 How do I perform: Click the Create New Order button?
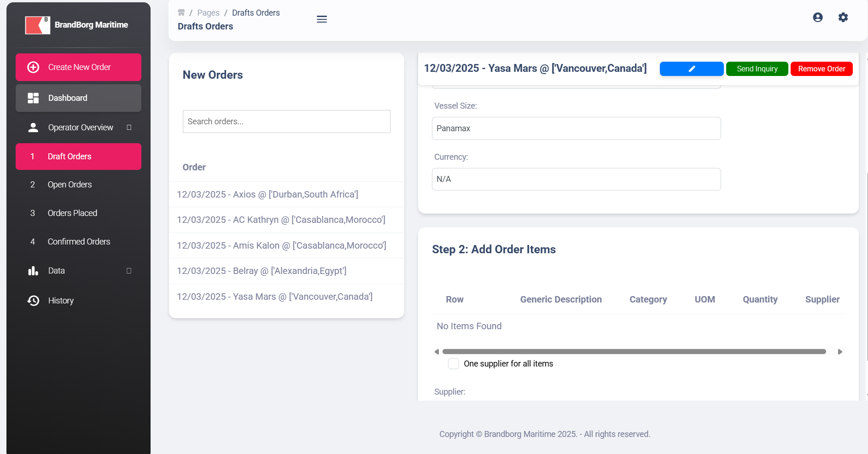pos(78,67)
